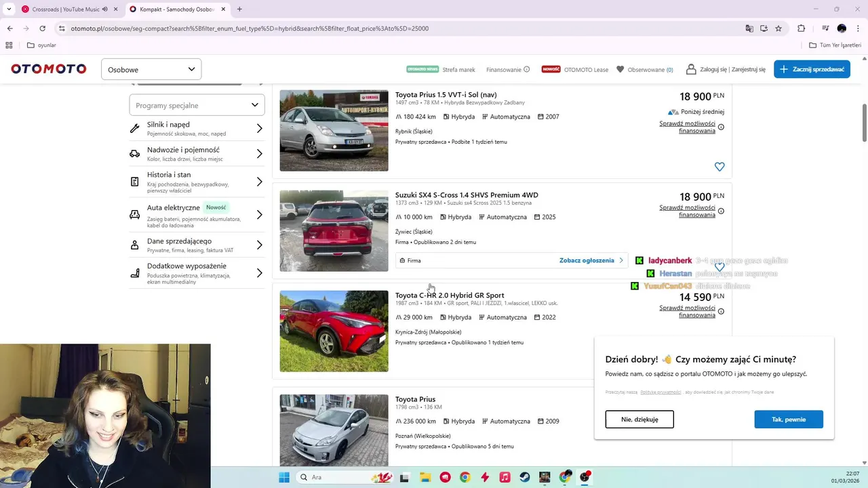The height and width of the screenshot is (488, 868).
Task: Click the silver Toyota Prius 2007 thumbnail
Action: (334, 131)
